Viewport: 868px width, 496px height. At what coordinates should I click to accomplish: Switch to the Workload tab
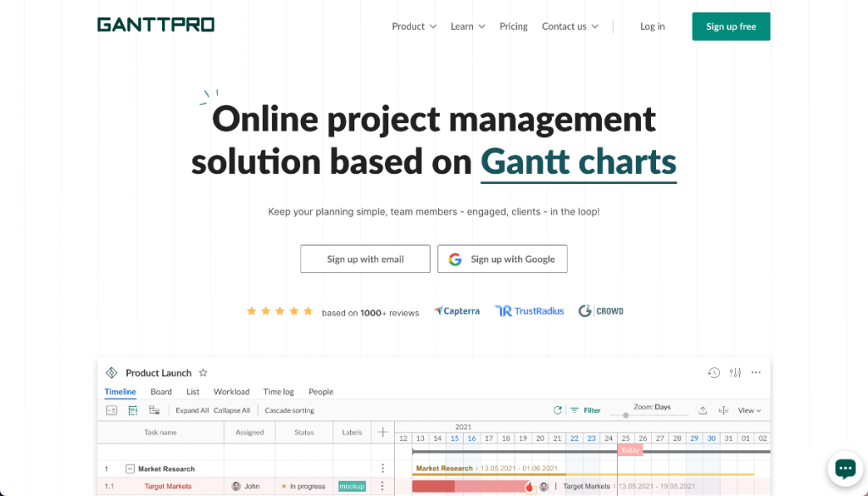click(x=231, y=392)
